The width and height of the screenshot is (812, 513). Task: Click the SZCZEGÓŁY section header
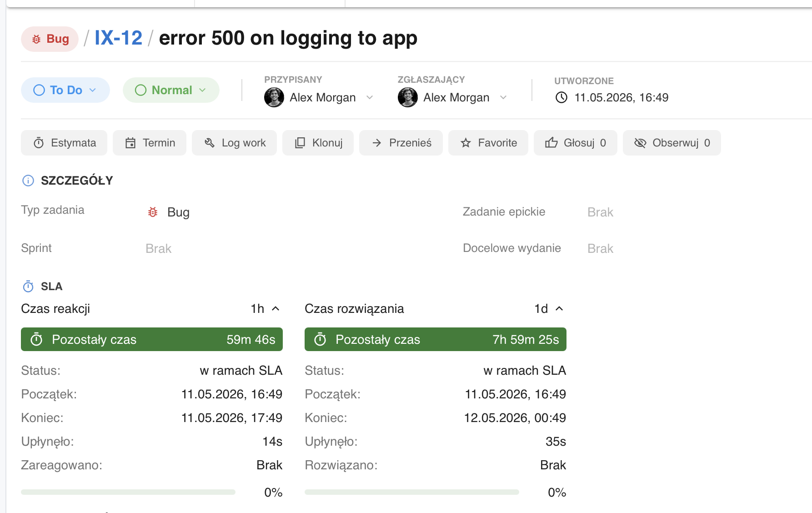[77, 181]
